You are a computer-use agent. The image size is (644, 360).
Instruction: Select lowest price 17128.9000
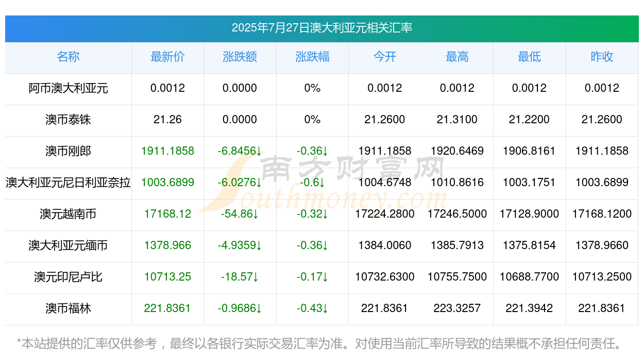coord(529,214)
